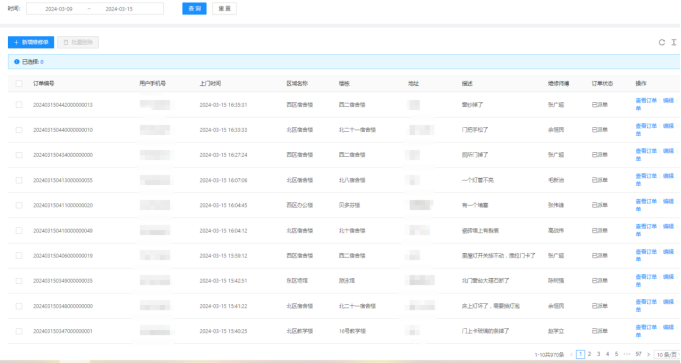Click 编辑 for the 16:33:33 order
This screenshot has height=363, width=681.
668,126
